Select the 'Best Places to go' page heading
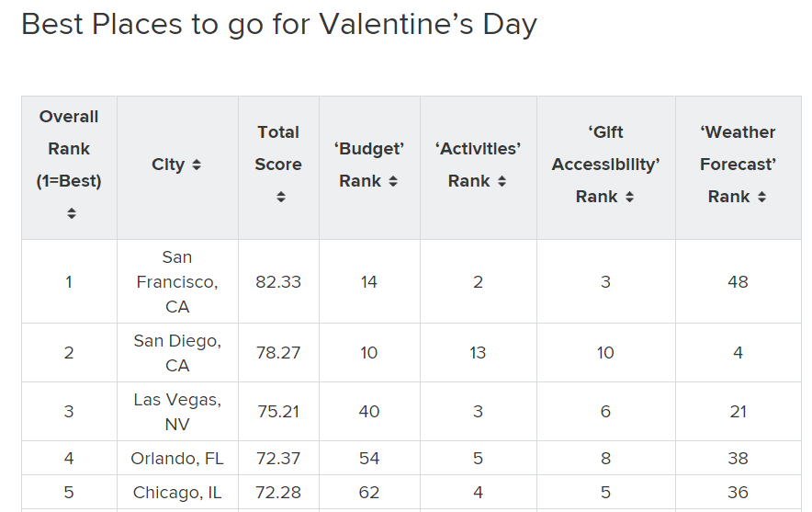 pos(278,25)
